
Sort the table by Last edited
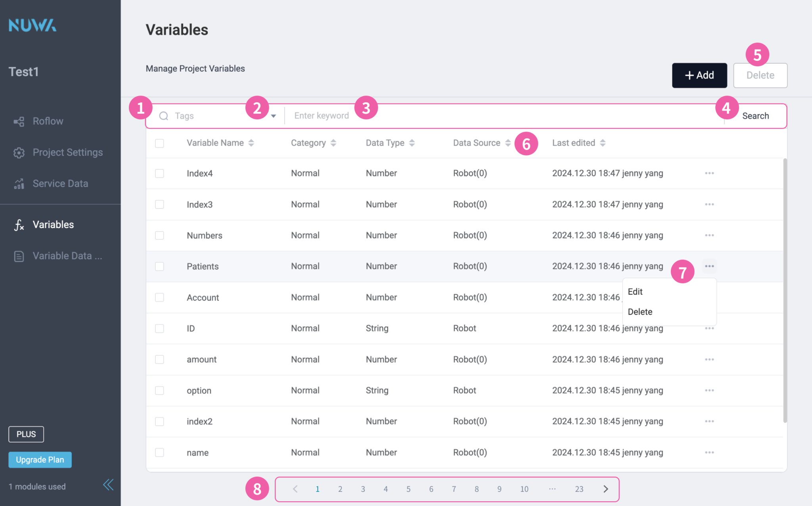pyautogui.click(x=603, y=143)
